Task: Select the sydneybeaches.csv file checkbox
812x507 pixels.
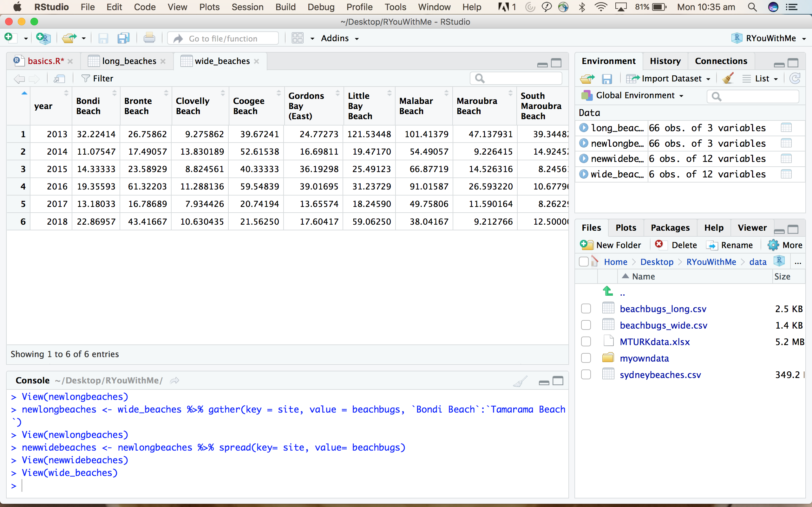Action: pos(586,375)
